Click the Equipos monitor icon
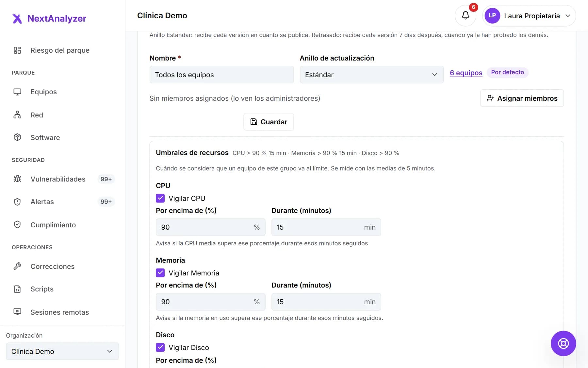588x368 pixels. click(x=17, y=92)
